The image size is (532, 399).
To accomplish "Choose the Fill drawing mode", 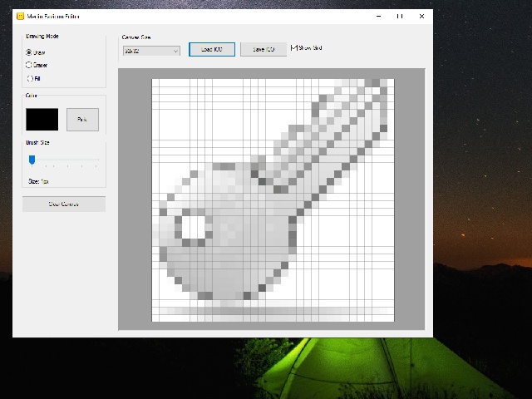I will (x=30, y=78).
